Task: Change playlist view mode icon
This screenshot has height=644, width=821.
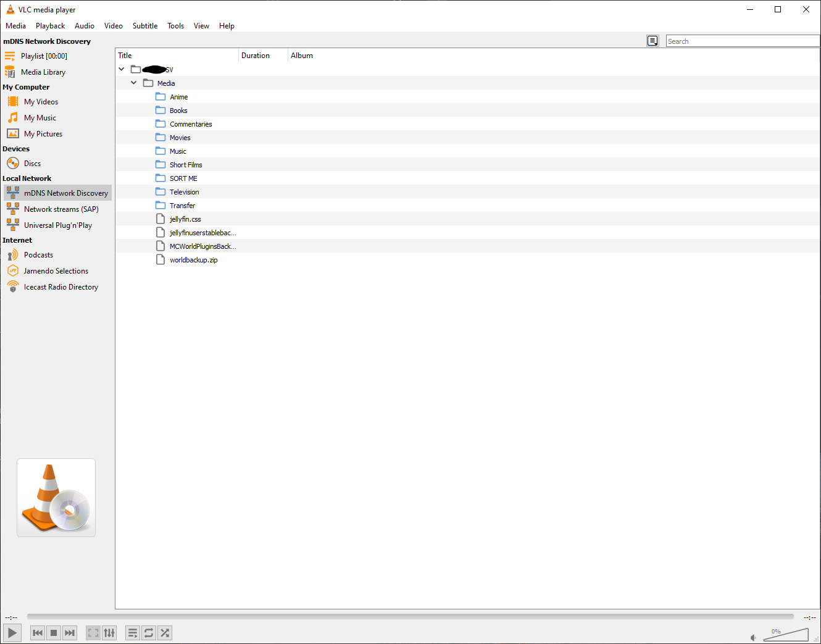Action: [x=652, y=41]
